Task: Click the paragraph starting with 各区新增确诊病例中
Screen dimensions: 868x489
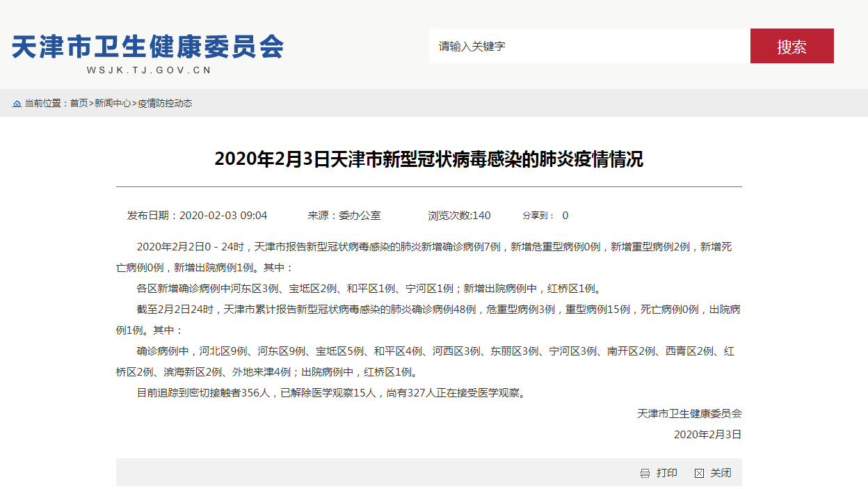Action: [x=369, y=289]
